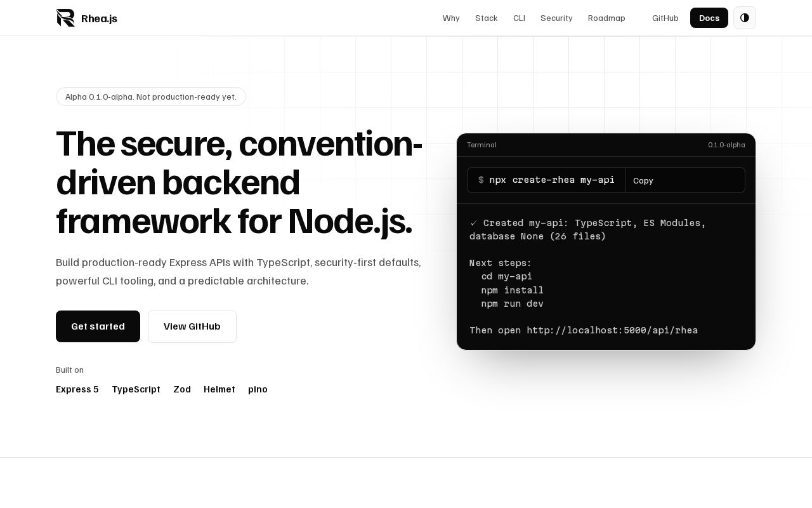Click the Helmet label
Image resolution: width=812 pixels, height=508 pixels.
[219, 389]
